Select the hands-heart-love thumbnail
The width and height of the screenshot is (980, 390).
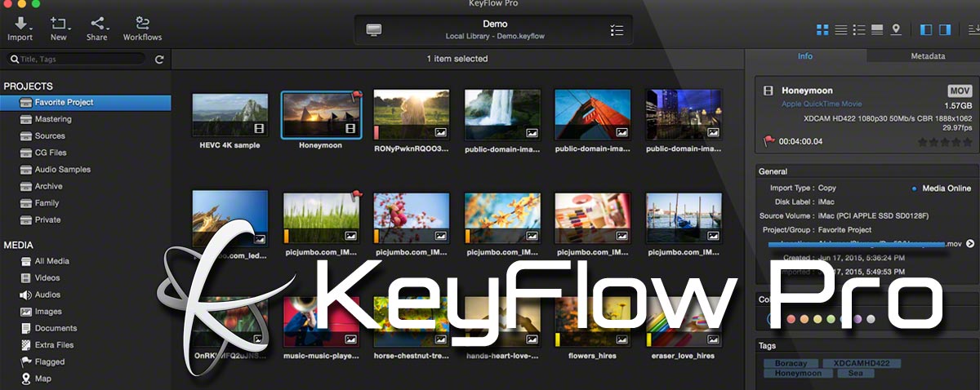coord(502,321)
